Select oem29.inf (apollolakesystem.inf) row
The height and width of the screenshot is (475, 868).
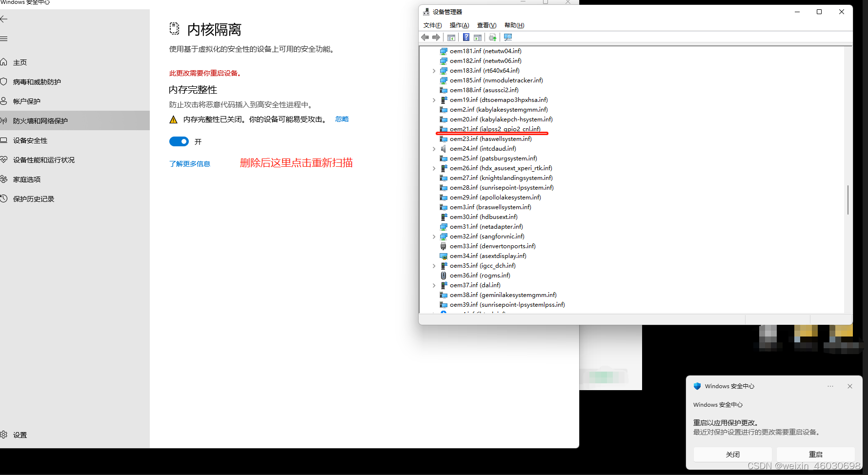pos(490,198)
